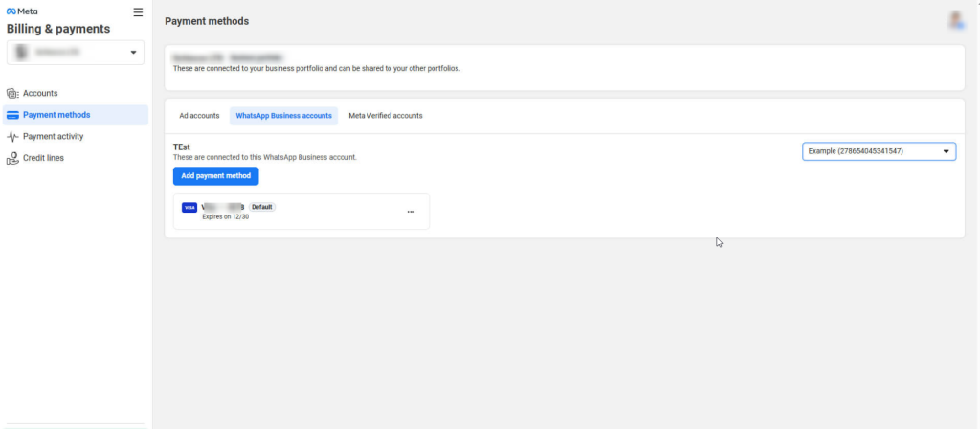
Task: Click the "Expires on 12/30" card text
Action: tap(225, 217)
